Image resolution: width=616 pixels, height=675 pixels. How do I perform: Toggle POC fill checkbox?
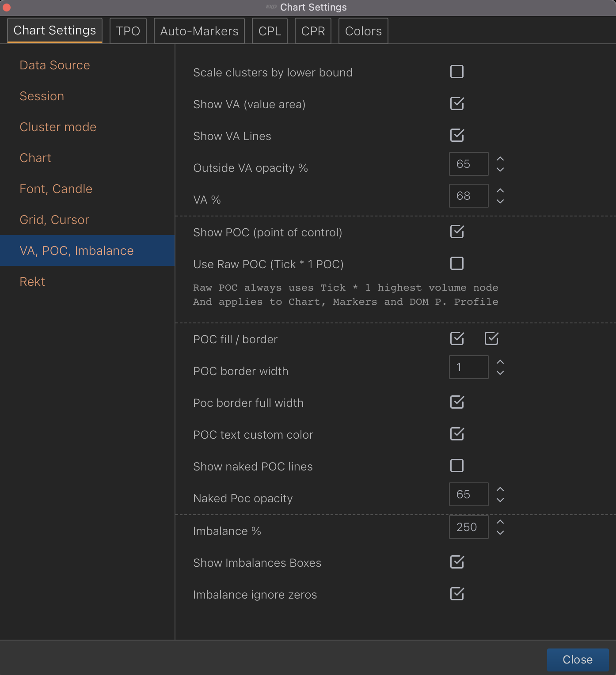(457, 338)
